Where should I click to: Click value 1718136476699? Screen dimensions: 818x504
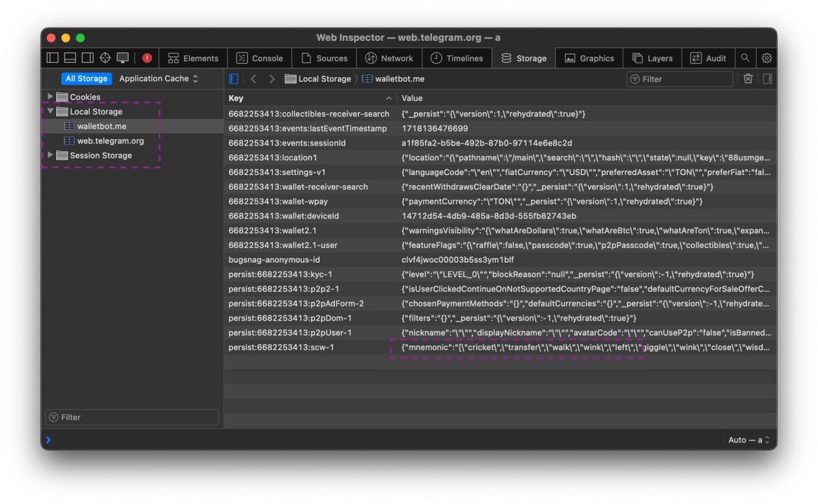tap(435, 128)
